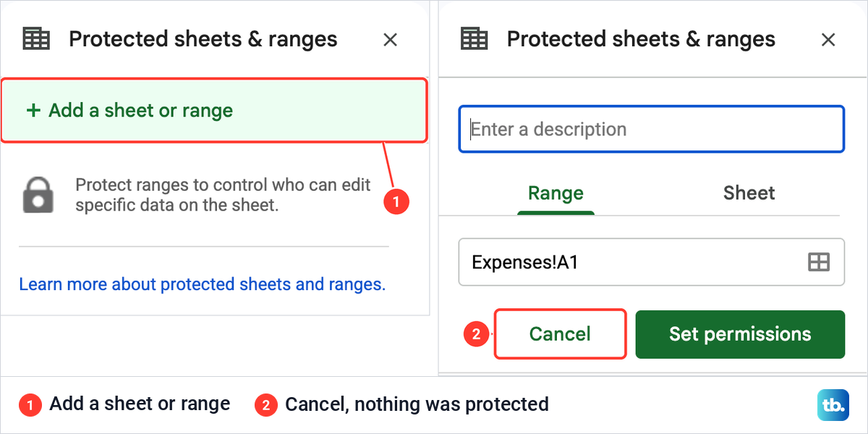Click the right panel Protected sheets & ranges title

tap(641, 39)
